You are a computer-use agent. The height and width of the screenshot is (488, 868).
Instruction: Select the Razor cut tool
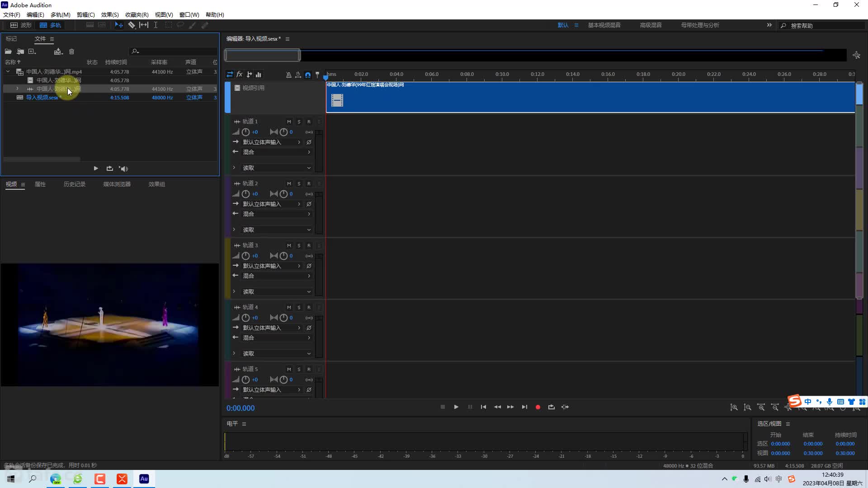(x=132, y=25)
